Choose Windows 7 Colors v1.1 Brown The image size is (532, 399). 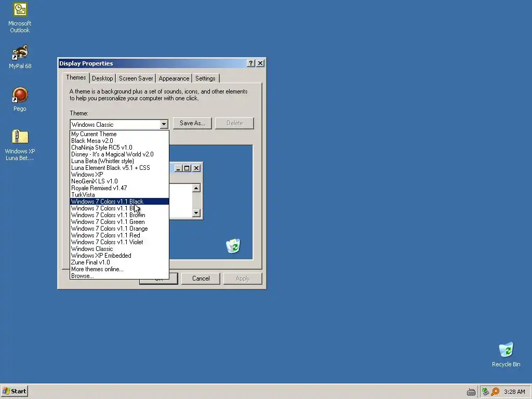(x=119, y=215)
